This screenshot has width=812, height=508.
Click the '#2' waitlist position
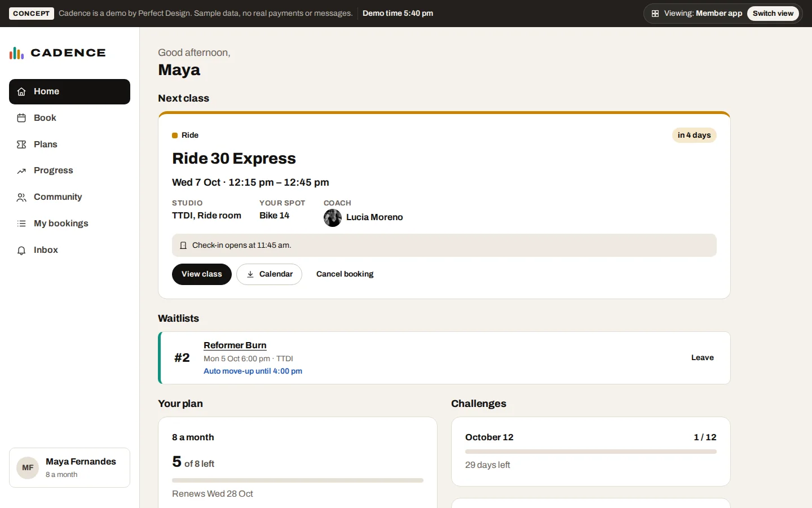tap(182, 358)
